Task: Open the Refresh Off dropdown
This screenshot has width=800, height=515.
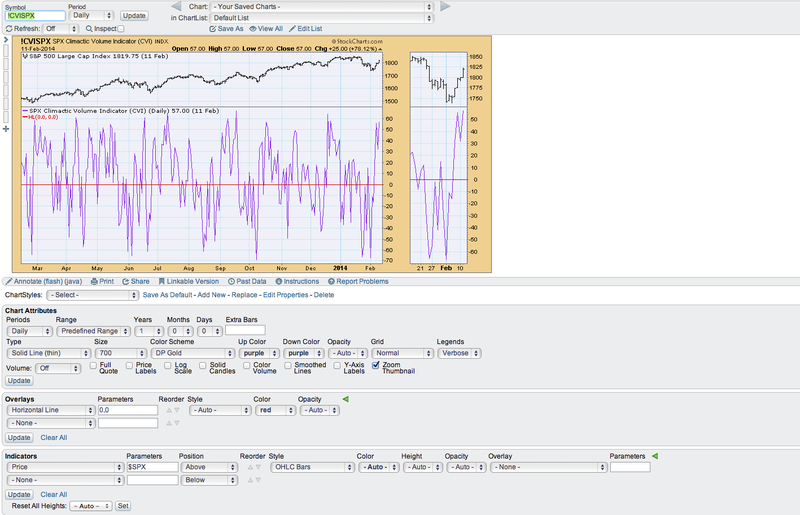Action: [60, 29]
